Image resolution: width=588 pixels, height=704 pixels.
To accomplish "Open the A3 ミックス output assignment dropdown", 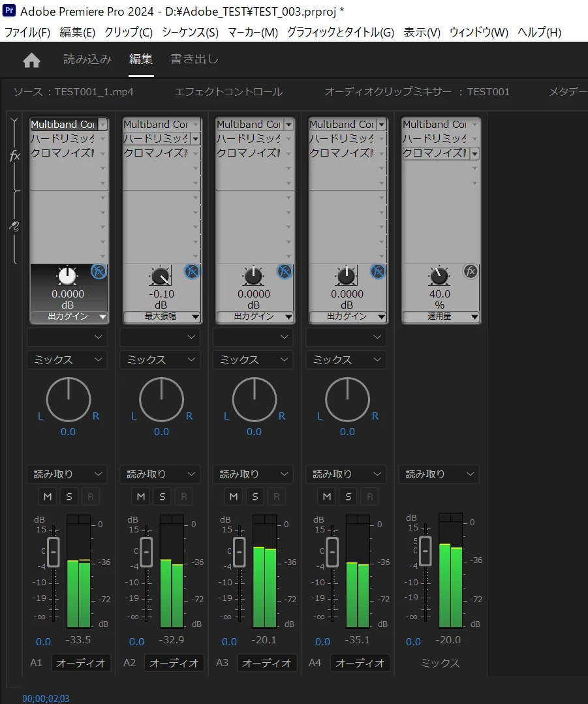I will [253, 360].
